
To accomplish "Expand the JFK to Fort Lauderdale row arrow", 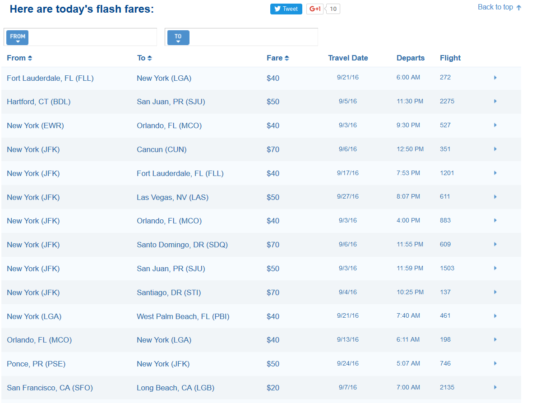I will 495,173.
